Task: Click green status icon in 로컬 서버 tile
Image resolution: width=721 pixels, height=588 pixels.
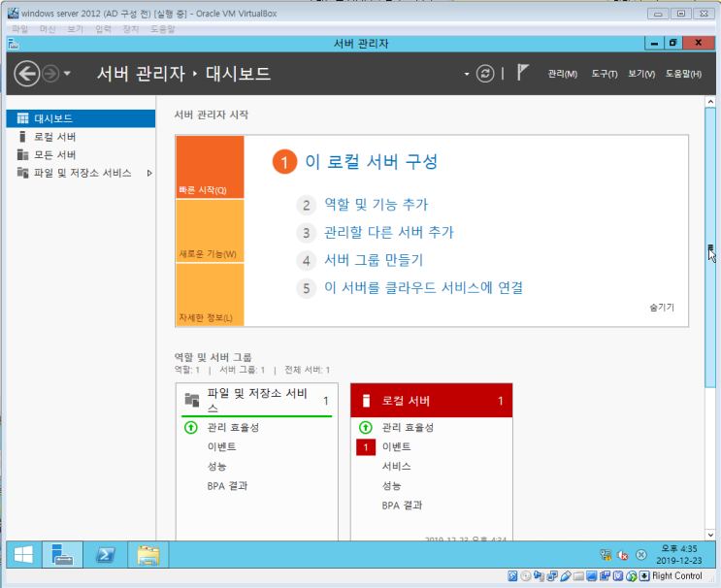Action: coord(366,428)
